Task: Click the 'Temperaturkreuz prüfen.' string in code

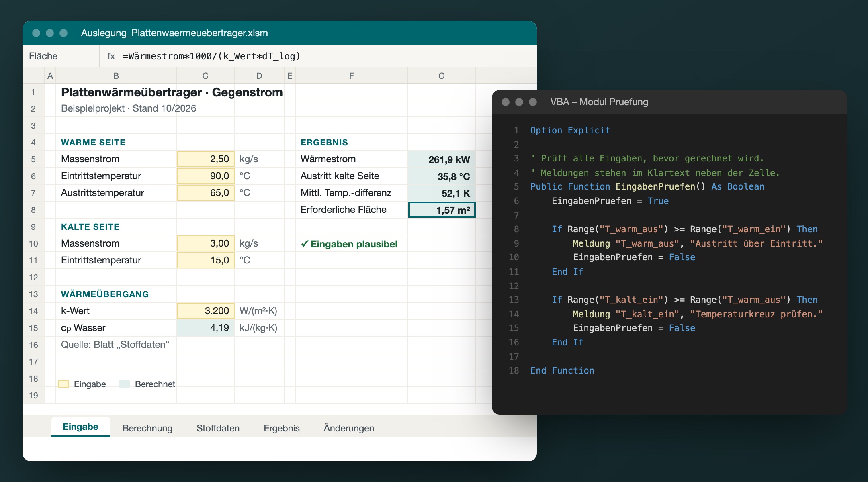Action: (x=756, y=314)
